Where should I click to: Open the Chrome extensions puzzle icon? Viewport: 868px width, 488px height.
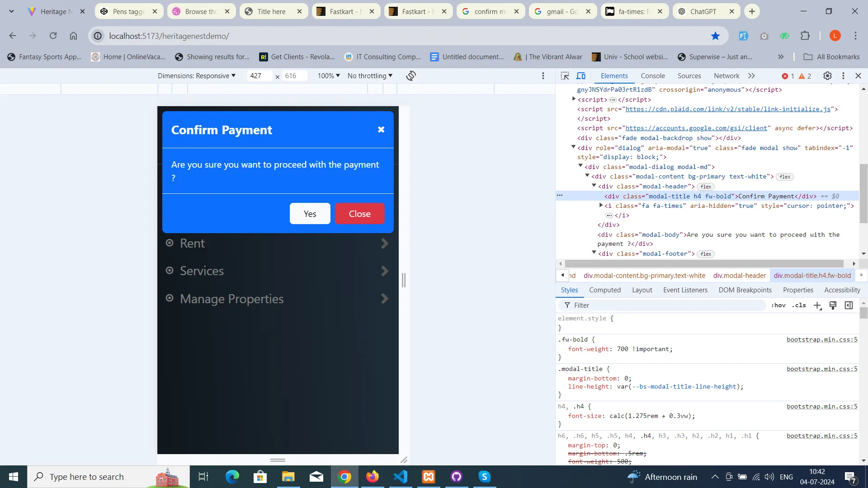click(805, 36)
